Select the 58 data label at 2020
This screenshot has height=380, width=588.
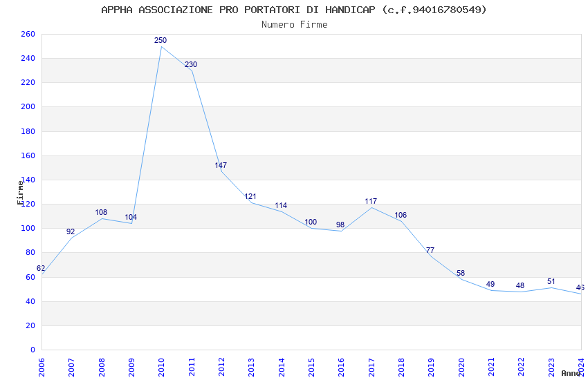(461, 273)
